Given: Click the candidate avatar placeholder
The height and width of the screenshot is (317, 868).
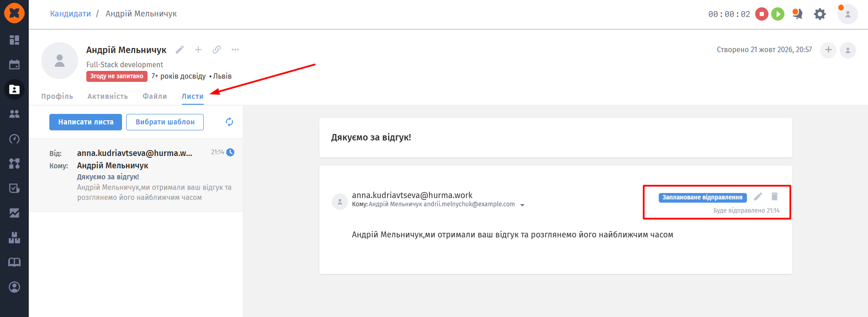Looking at the screenshot, I should 59,61.
